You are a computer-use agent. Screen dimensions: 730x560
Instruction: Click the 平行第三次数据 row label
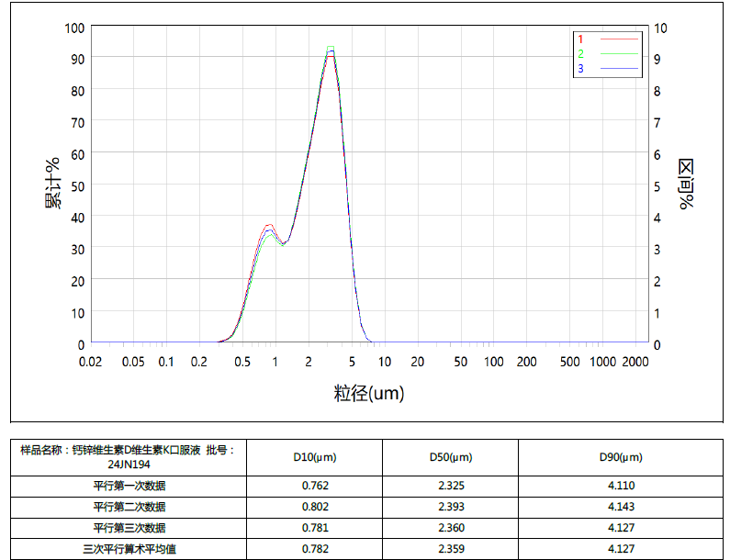tap(129, 528)
